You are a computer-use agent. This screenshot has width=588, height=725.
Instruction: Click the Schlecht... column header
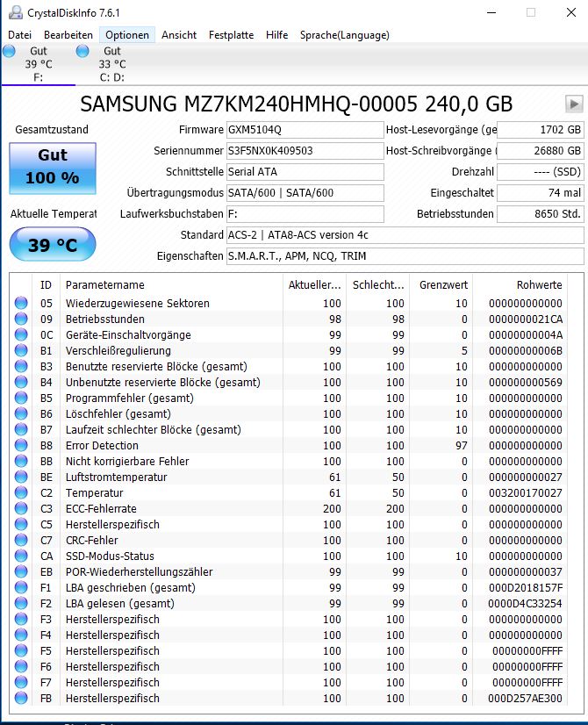[378, 284]
